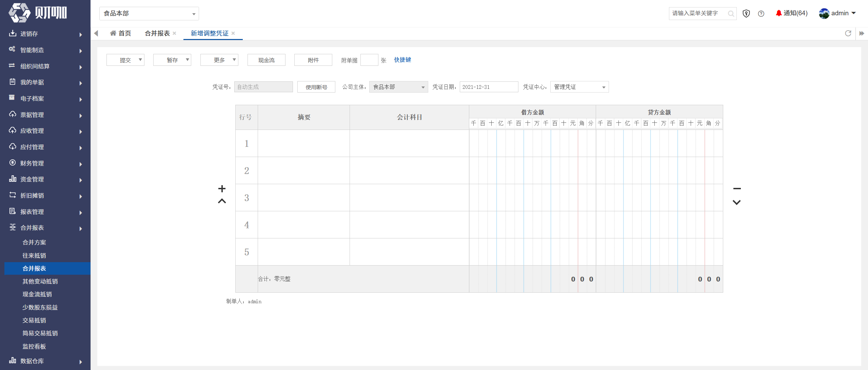Screen dimensions: 868x370
Task: Expand the 财务管理 sidebar menu
Action: (x=45, y=163)
